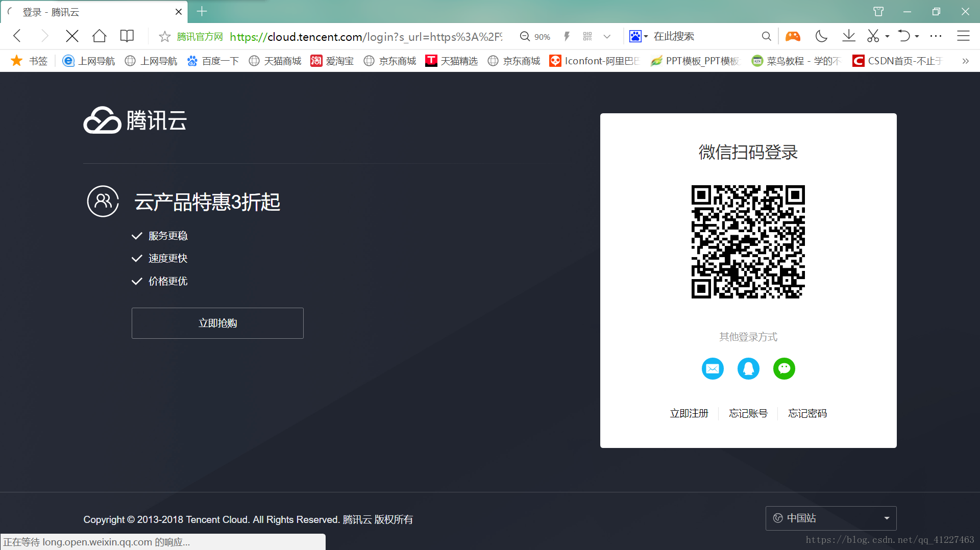
Task: Close the 登录 - 腾讯云 tab
Action: tap(179, 12)
